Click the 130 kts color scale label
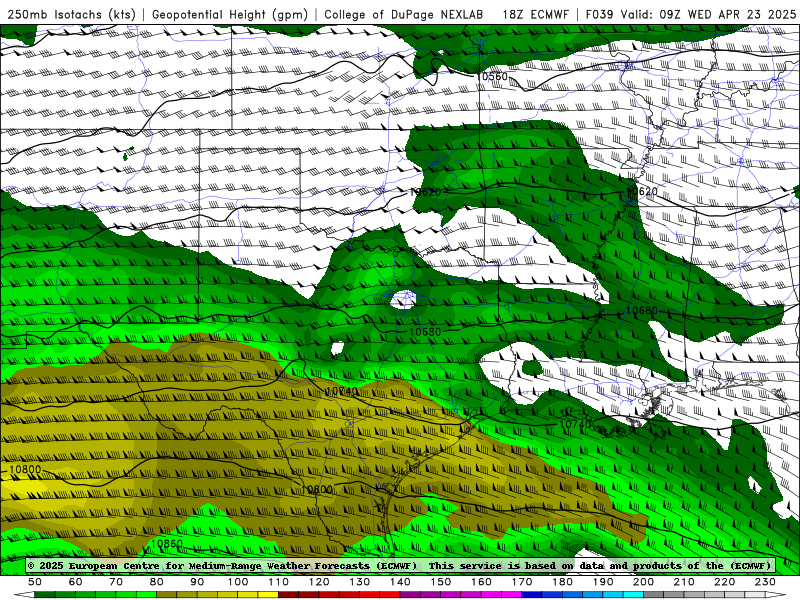 click(x=360, y=582)
